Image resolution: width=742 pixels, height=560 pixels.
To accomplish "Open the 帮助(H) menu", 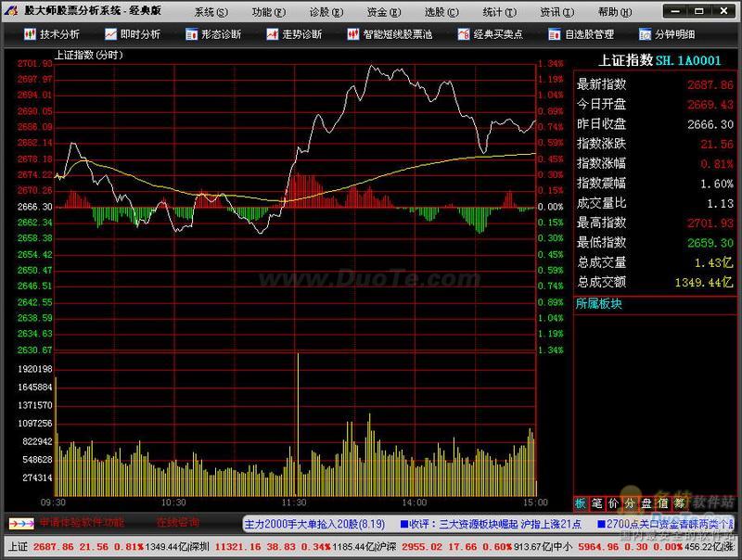I will point(615,12).
